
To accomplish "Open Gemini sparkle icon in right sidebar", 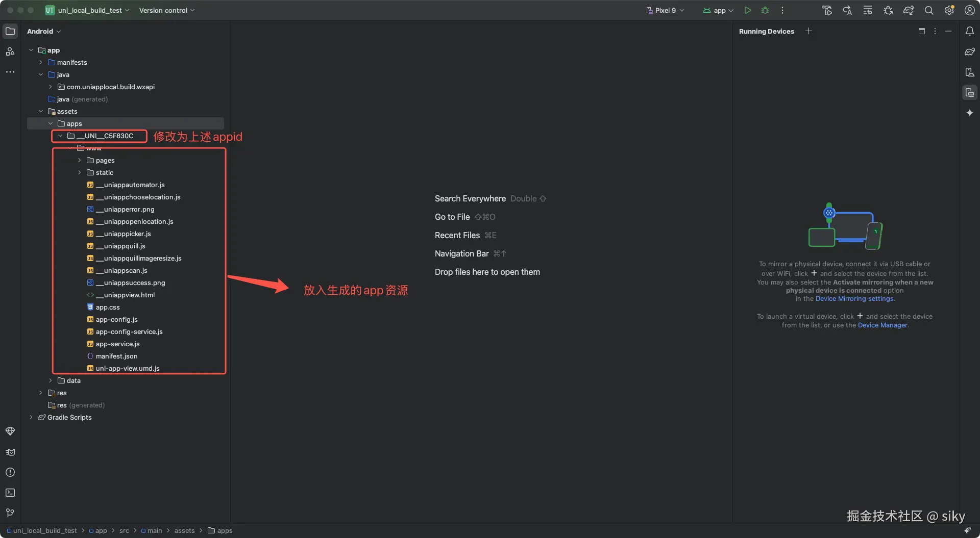I will tap(970, 113).
